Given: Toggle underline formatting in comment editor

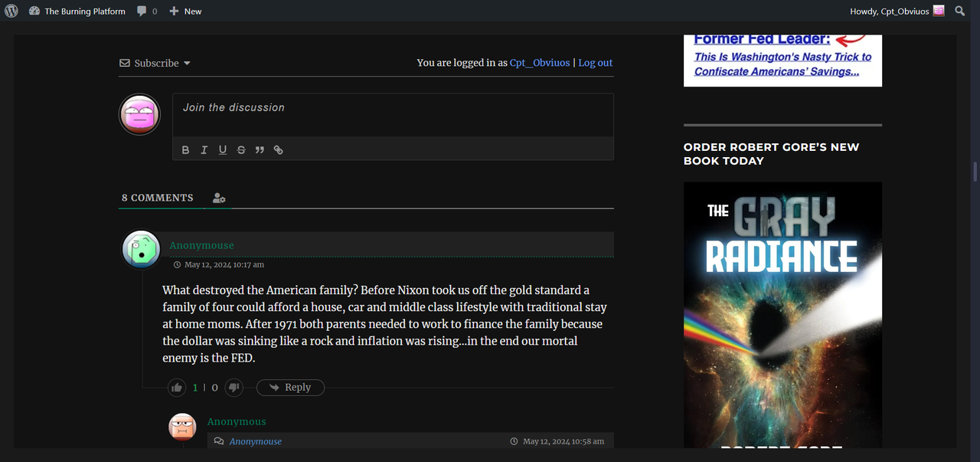Looking at the screenshot, I should pos(222,150).
